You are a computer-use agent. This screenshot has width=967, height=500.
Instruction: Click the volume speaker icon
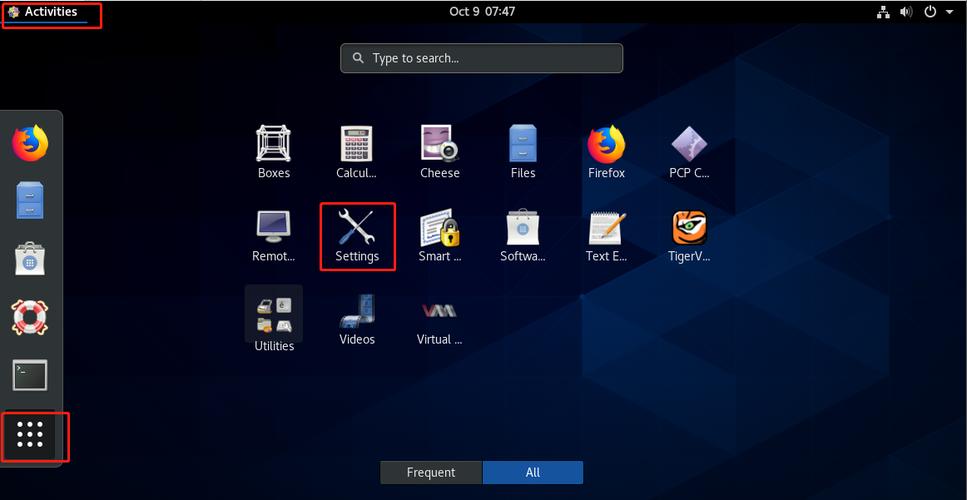[906, 12]
